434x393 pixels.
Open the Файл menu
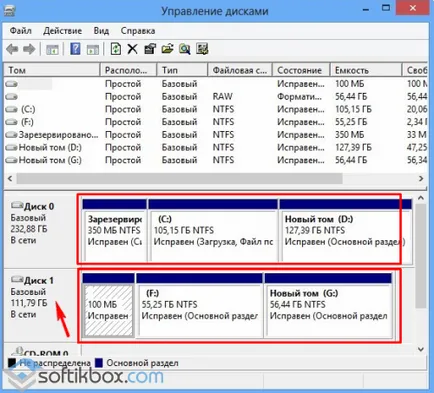tap(20, 31)
